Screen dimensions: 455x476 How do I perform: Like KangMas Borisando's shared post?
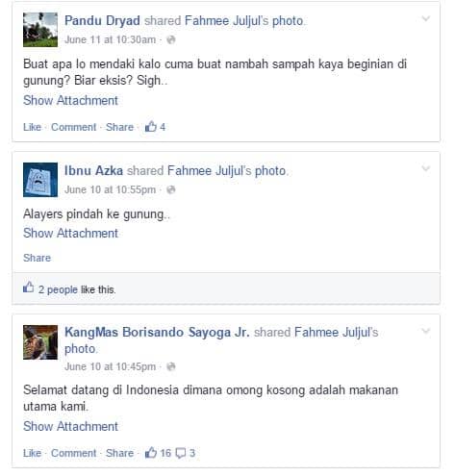[32, 453]
